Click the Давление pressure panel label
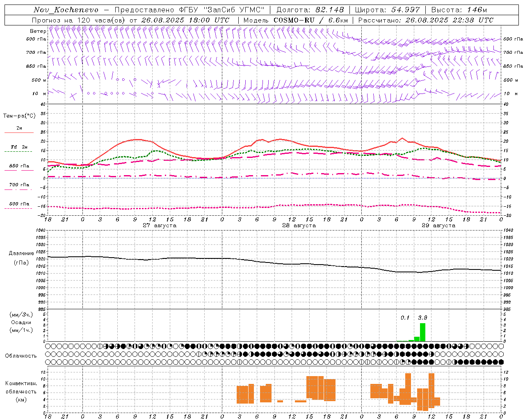Viewport: 525px width, 420px height. coord(21,253)
